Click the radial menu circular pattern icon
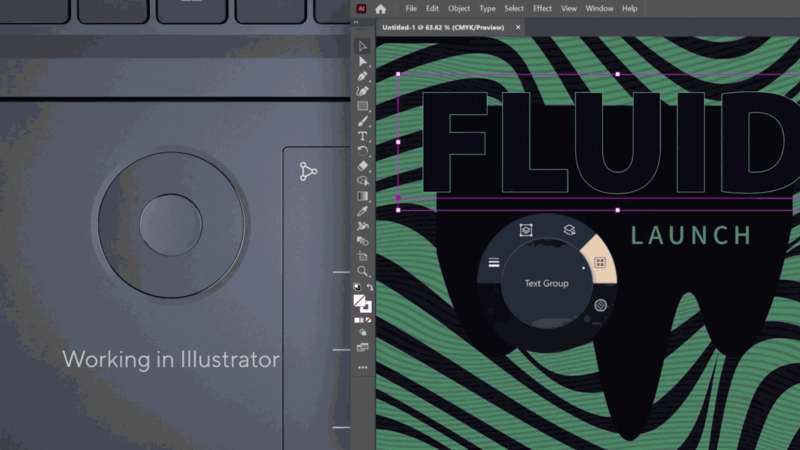The image size is (800, 450). point(601,305)
